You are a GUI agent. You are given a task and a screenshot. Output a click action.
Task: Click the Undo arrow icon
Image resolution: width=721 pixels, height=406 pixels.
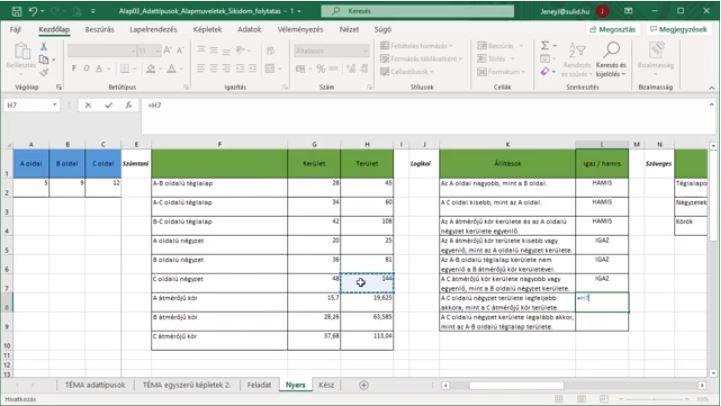[x=33, y=10]
